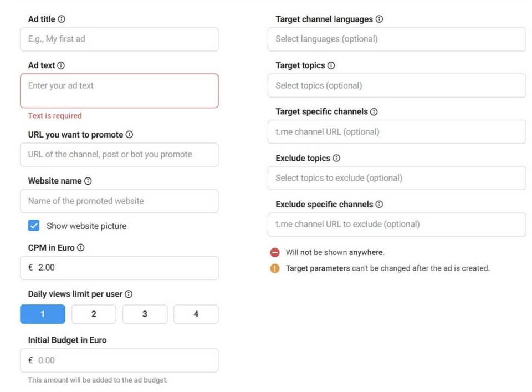Open the Select topics to exclude dropdown
The image size is (532, 392).
pyautogui.click(x=396, y=178)
